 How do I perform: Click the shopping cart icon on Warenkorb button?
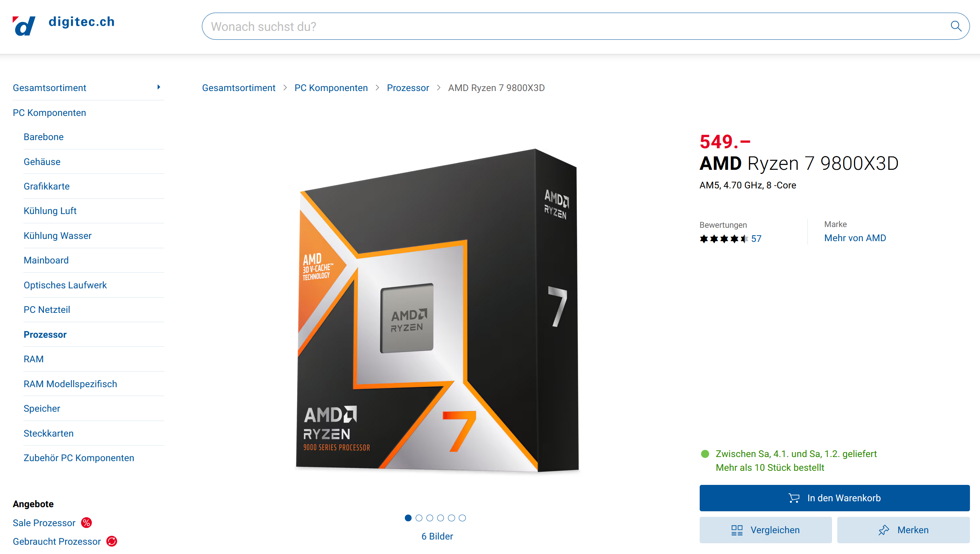tap(793, 498)
